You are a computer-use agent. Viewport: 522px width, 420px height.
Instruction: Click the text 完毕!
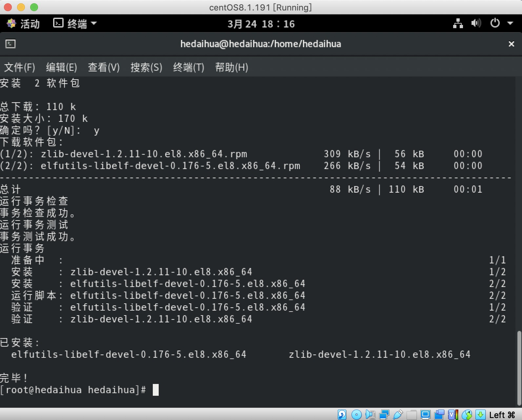point(14,378)
